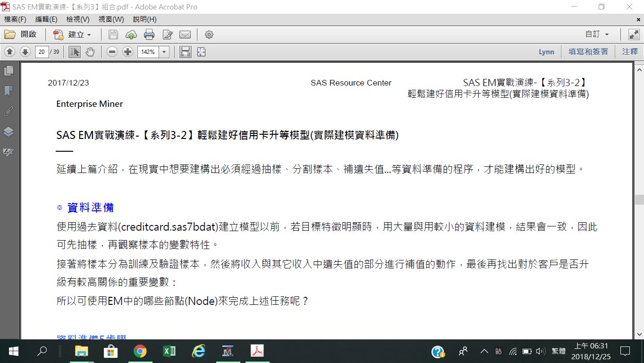
Task: Click the Windows Start button
Action: pyautogui.click(x=13, y=351)
